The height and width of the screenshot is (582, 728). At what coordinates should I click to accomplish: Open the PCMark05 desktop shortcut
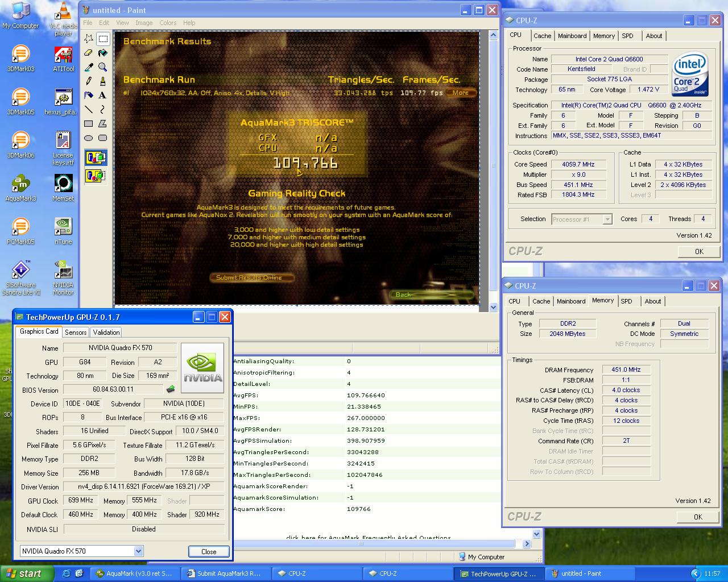[x=20, y=231]
